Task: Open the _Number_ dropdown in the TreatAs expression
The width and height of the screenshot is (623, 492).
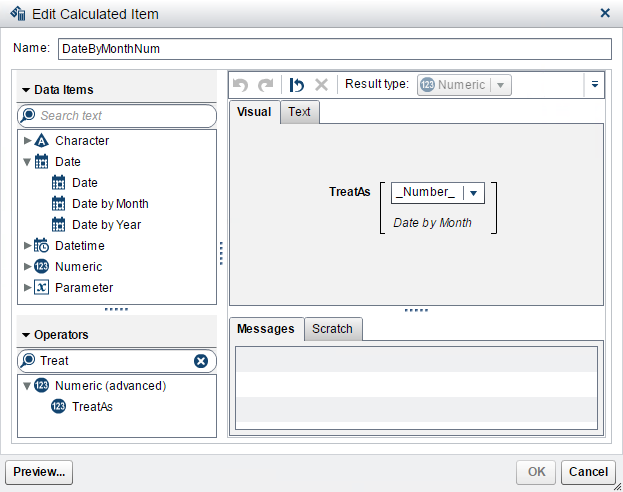Action: coord(475,193)
